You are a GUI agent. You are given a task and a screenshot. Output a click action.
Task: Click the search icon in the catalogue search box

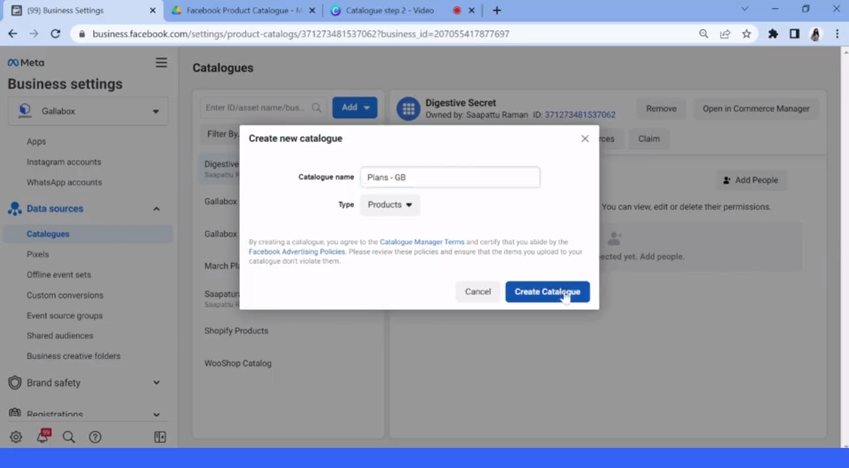pyautogui.click(x=317, y=108)
